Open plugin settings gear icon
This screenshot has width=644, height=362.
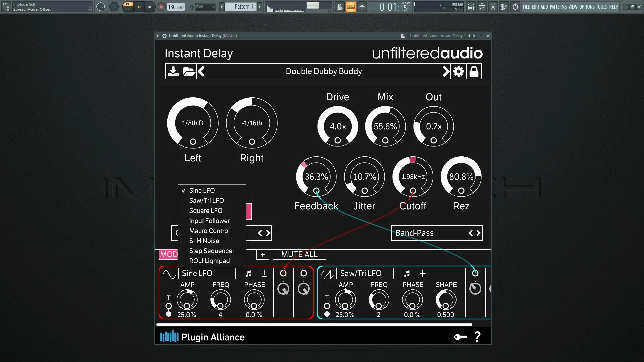coord(458,71)
